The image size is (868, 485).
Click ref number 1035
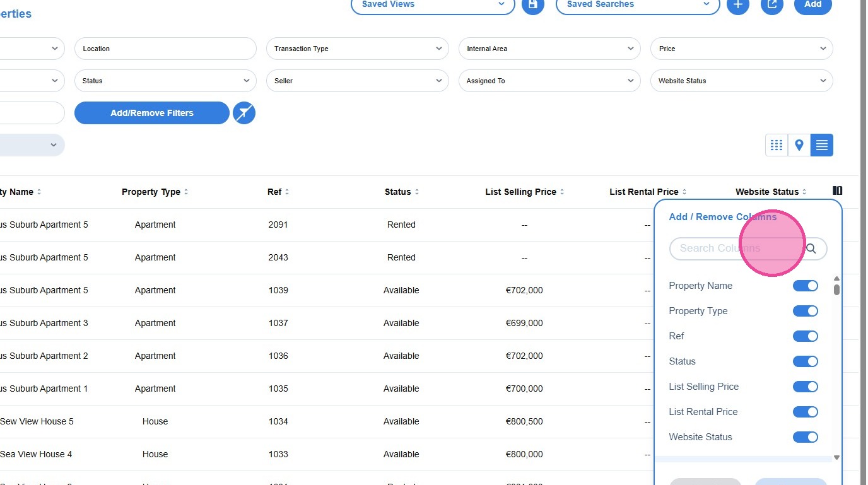(278, 389)
